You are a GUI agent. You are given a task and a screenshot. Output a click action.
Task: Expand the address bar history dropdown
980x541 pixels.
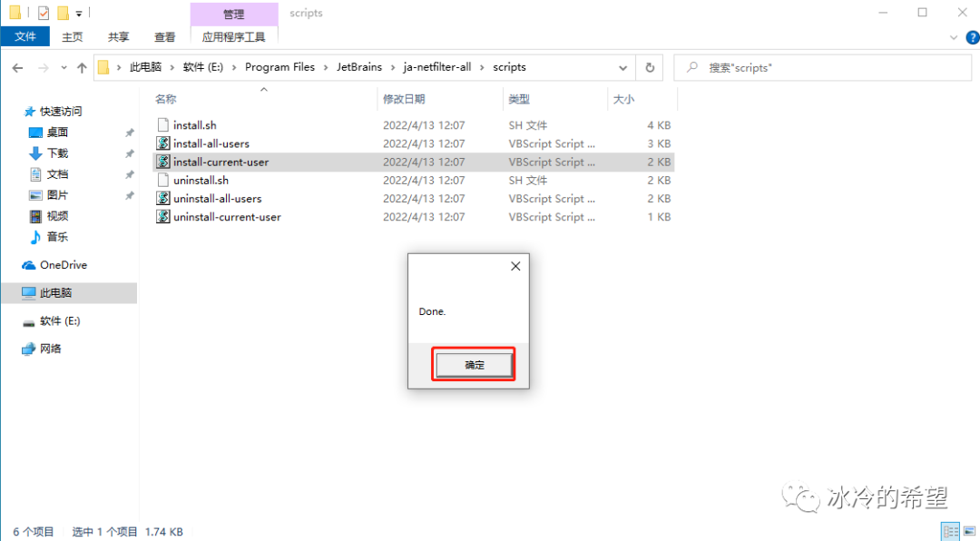622,67
